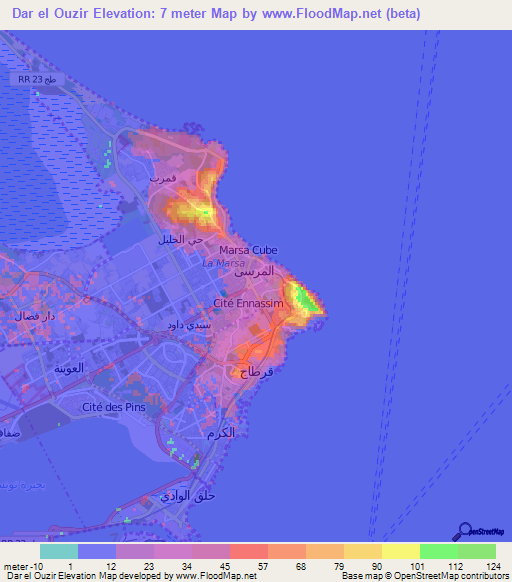Click the المرسى place label

coord(254,272)
